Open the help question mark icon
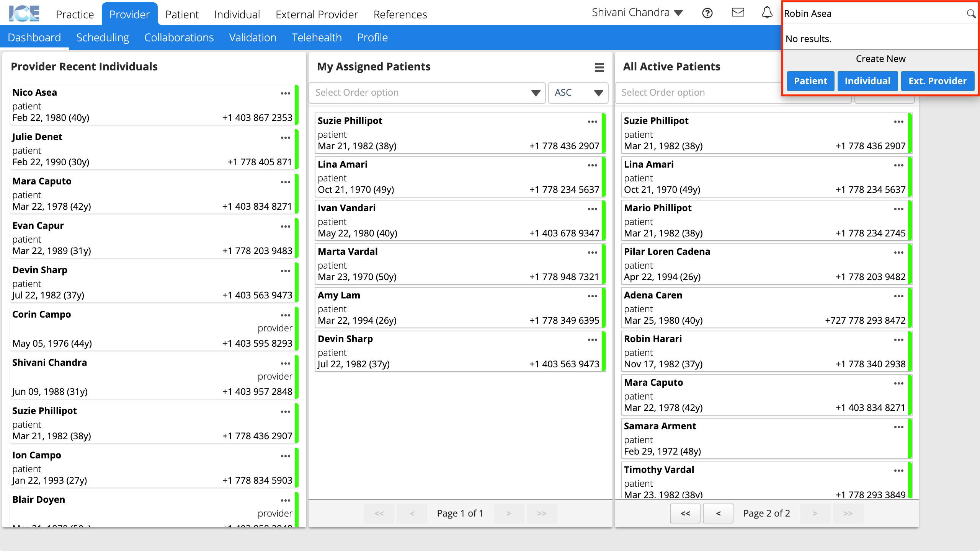 [x=707, y=13]
